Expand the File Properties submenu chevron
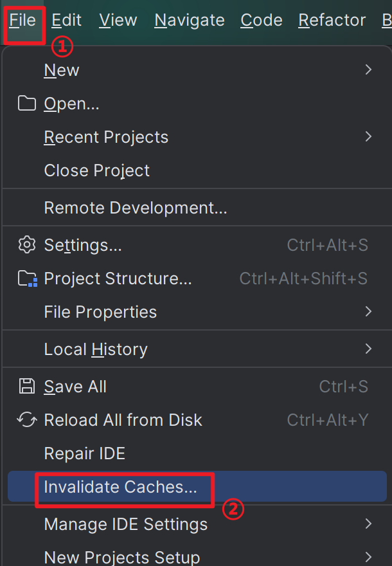Image resolution: width=392 pixels, height=566 pixels. [x=368, y=311]
